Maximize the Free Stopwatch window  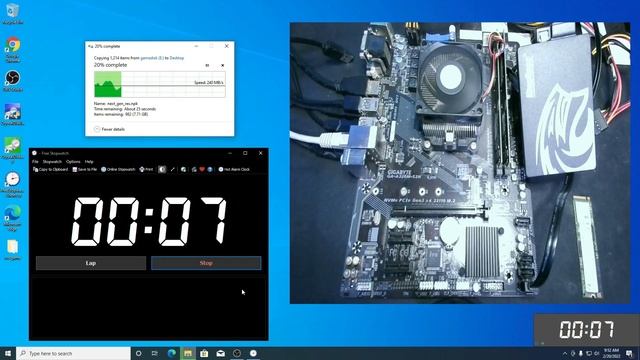(245, 153)
